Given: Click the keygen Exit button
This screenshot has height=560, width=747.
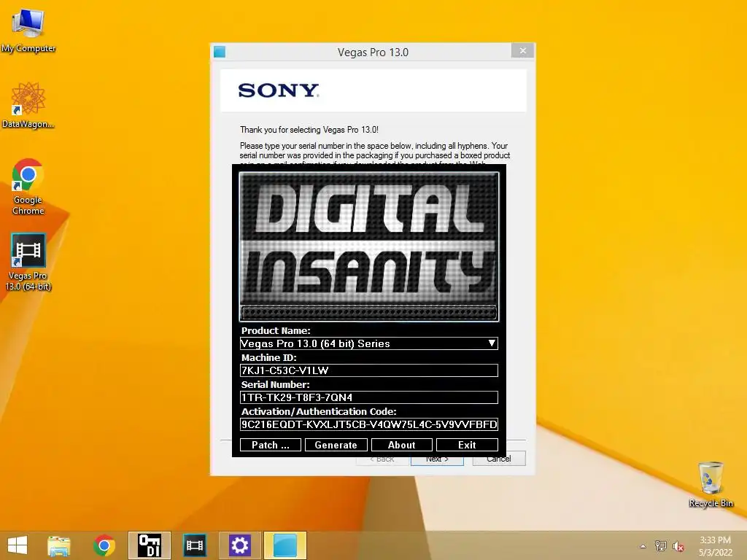Looking at the screenshot, I should (467, 445).
